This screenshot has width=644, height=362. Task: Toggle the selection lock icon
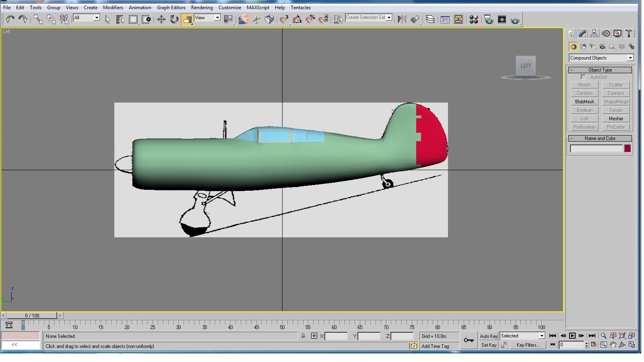click(x=303, y=336)
